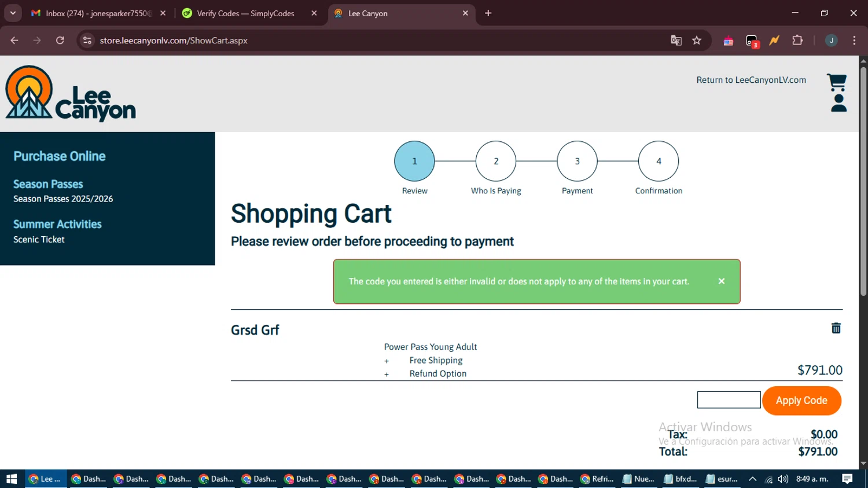The image size is (868, 488).
Task: Open the esur... Notepad taskbar item
Action: click(x=723, y=479)
